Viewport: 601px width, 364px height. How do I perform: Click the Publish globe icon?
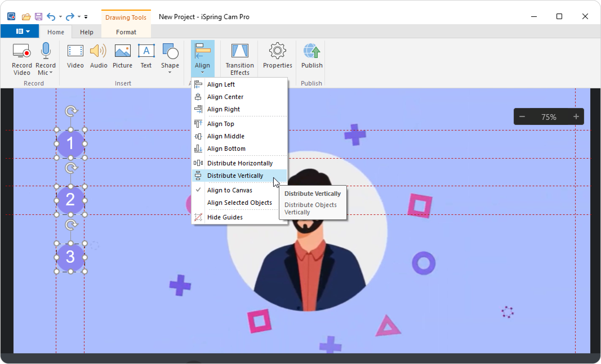tap(311, 51)
